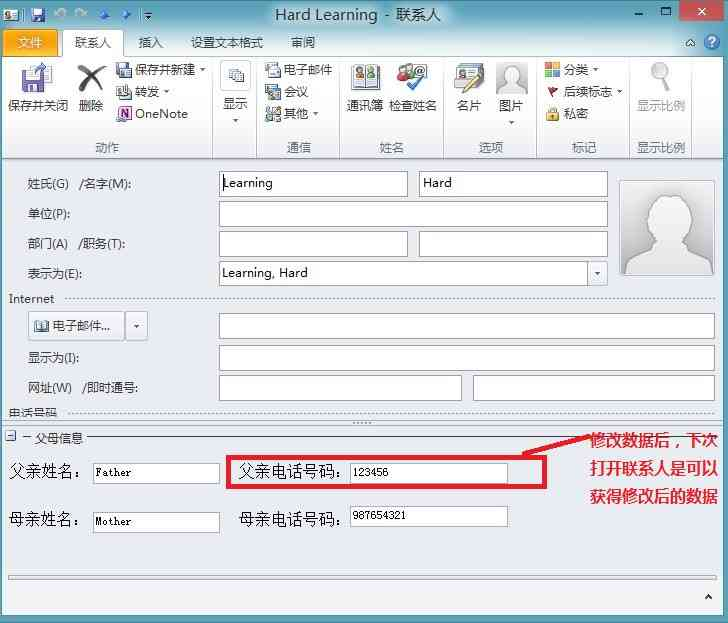The image size is (728, 623).
Task: Click father's phone field showing 123456
Action: (x=429, y=473)
